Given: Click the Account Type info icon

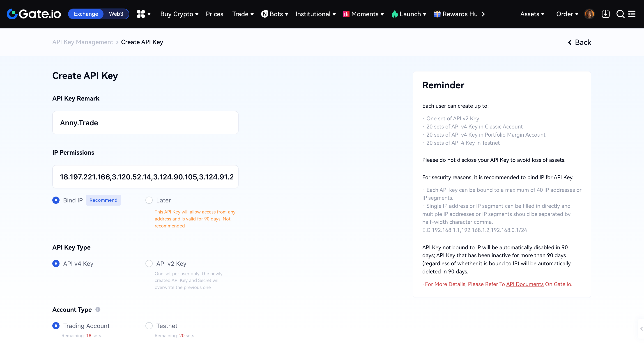Looking at the screenshot, I should (x=98, y=309).
